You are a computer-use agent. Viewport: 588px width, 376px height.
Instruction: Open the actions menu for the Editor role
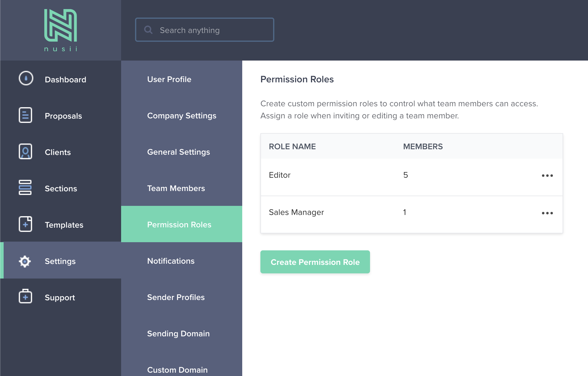click(x=547, y=175)
